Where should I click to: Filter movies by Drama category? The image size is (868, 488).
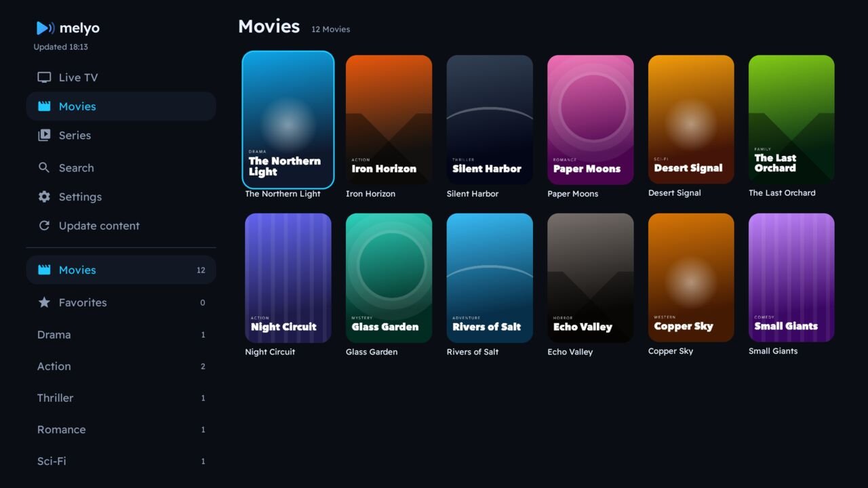pyautogui.click(x=121, y=335)
